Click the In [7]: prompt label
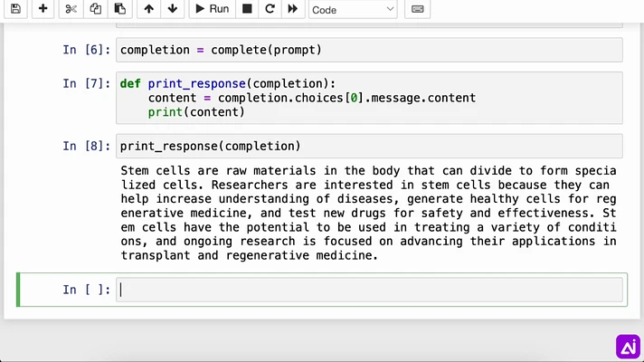 pos(87,83)
